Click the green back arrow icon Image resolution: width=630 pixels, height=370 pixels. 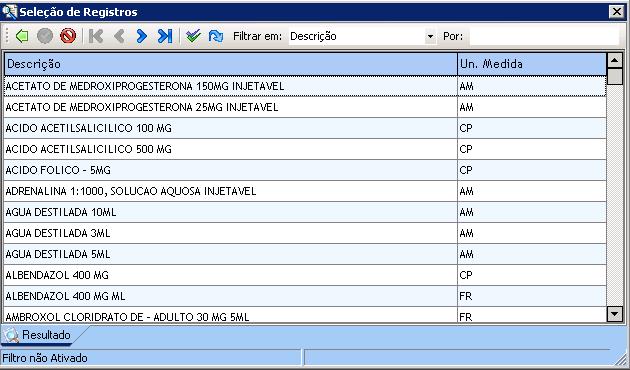[22, 36]
